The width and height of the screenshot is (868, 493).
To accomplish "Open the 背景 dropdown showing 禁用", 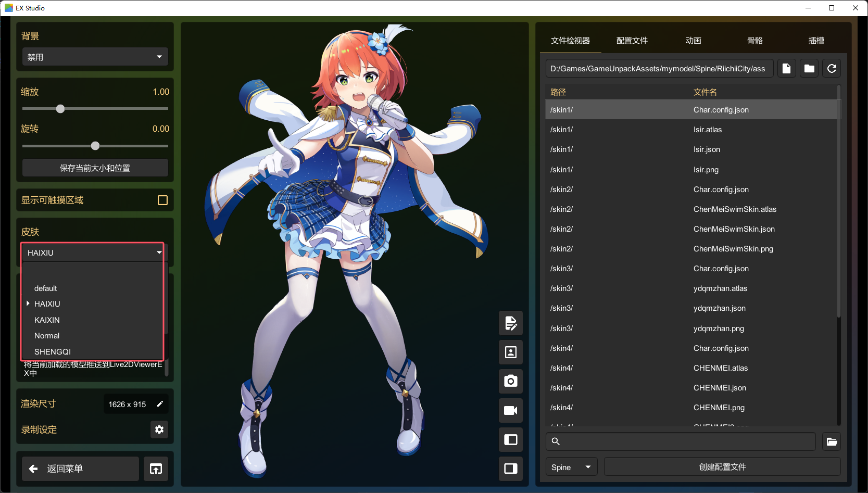I will click(x=95, y=57).
